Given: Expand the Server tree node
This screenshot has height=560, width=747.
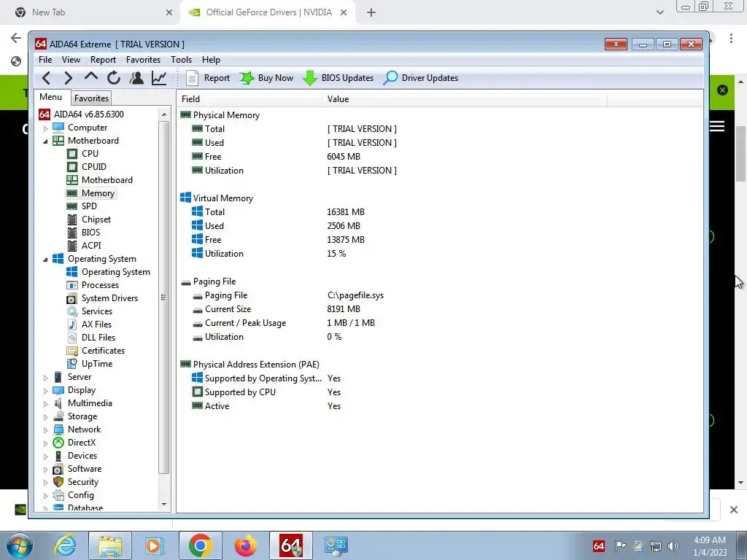Looking at the screenshot, I should tap(46, 378).
